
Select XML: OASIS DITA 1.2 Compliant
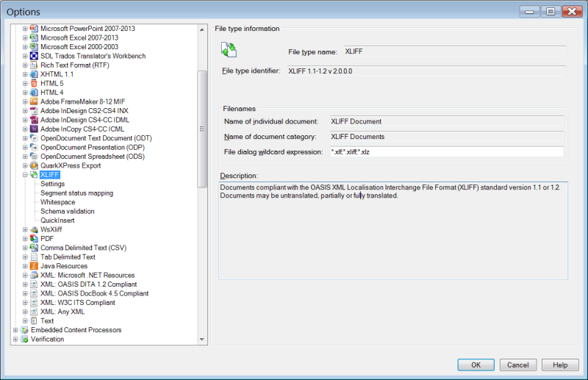(88, 284)
